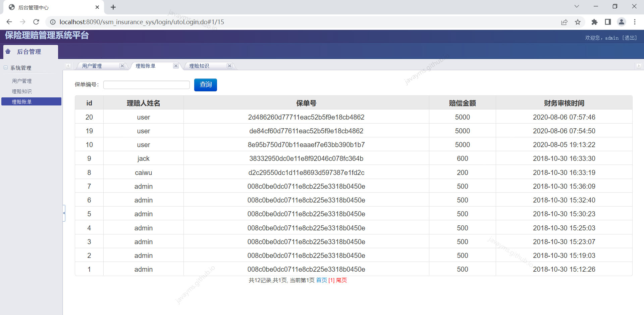Select 理赔知识 in the sidebar menu
644x315 pixels.
[x=21, y=91]
